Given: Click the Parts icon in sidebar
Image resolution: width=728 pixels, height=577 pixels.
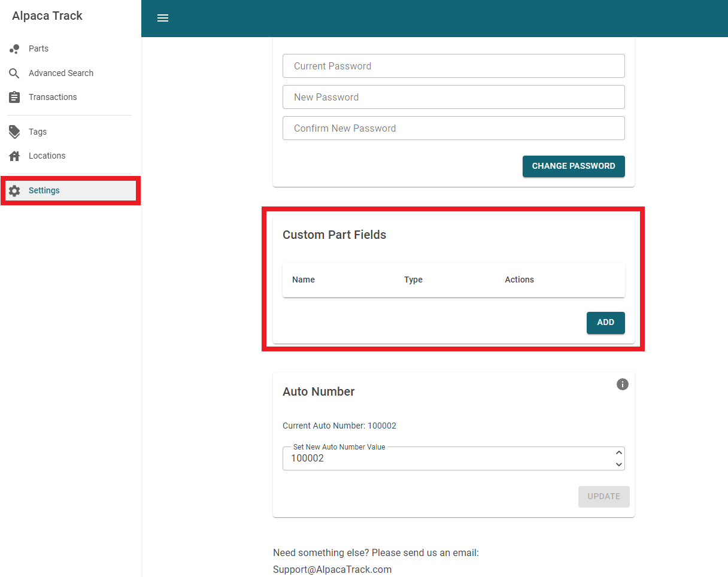Looking at the screenshot, I should 14,49.
